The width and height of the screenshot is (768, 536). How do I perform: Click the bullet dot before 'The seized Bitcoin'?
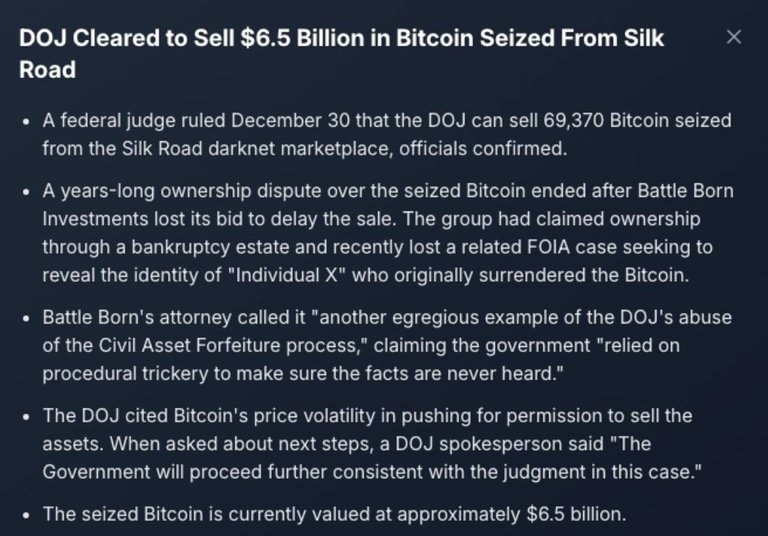[26, 515]
